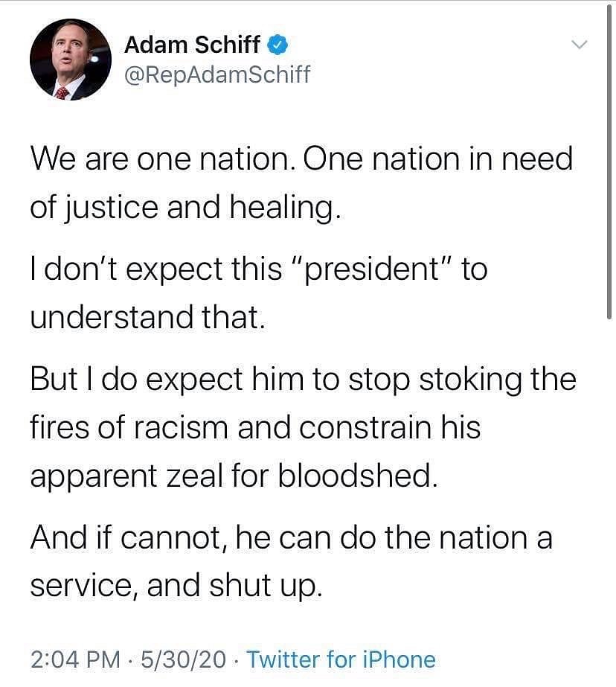Viewport: 616px width, 687px height.
Task: Click the line starting "But I do expect him"
Action: pos(303,380)
